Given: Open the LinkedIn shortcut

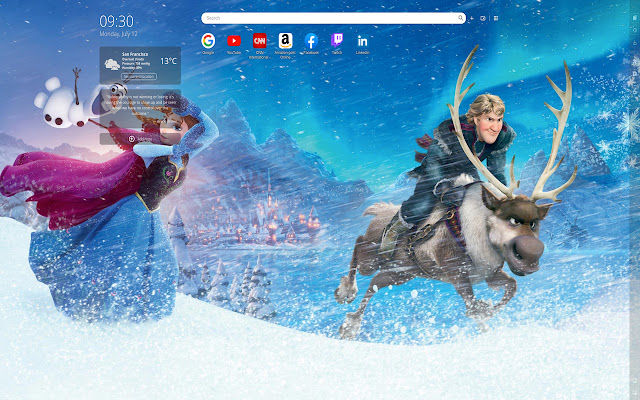Looking at the screenshot, I should [362, 41].
